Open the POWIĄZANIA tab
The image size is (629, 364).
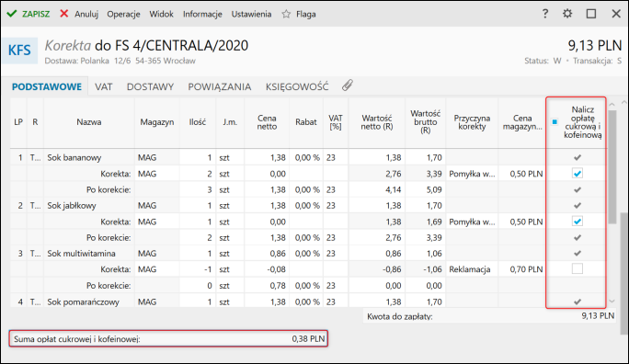[220, 86]
